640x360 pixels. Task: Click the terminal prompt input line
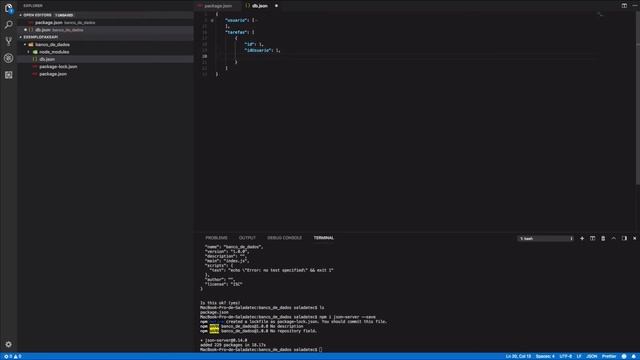coord(261,350)
